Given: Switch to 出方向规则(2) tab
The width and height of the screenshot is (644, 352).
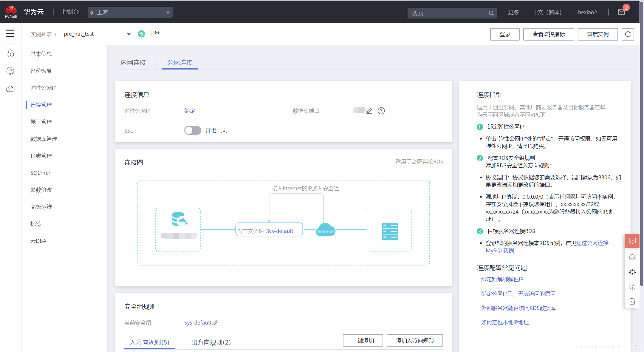Looking at the screenshot, I should (211, 342).
